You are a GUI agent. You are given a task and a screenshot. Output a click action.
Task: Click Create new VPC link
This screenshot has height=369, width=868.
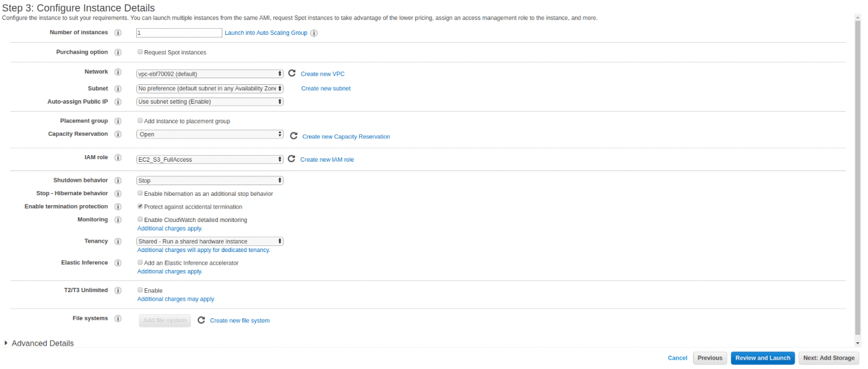pyautogui.click(x=322, y=74)
